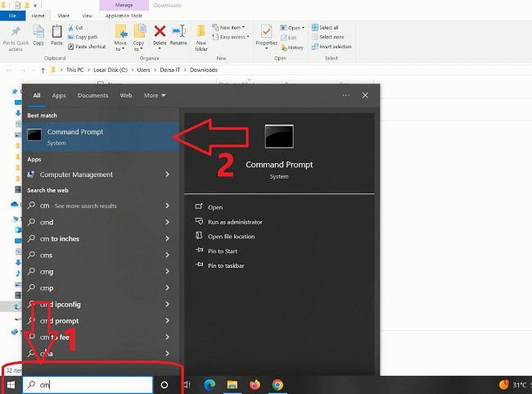Click History in the Open group
The height and width of the screenshot is (394, 532).
(x=292, y=48)
